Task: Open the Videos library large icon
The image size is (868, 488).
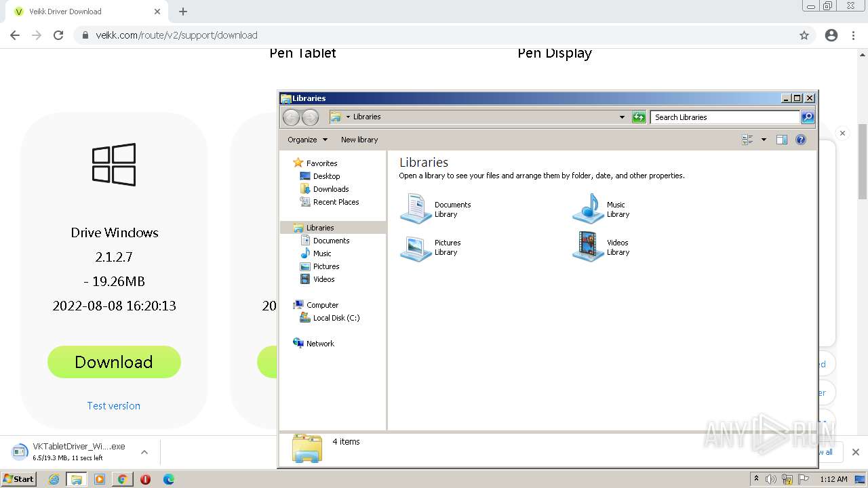Action: pyautogui.click(x=588, y=247)
